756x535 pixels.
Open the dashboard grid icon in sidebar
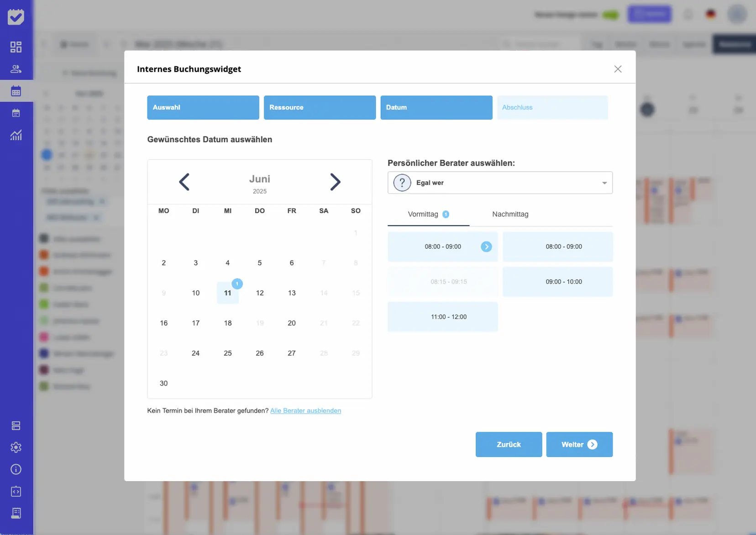coord(16,47)
